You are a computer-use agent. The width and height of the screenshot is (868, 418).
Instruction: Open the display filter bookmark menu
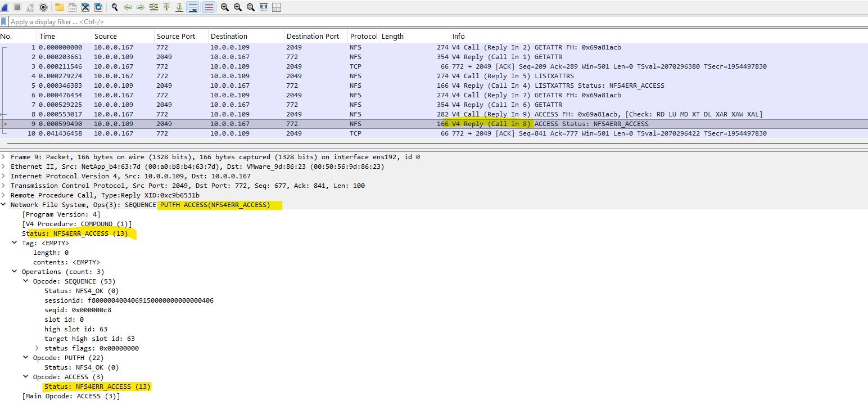[4, 21]
